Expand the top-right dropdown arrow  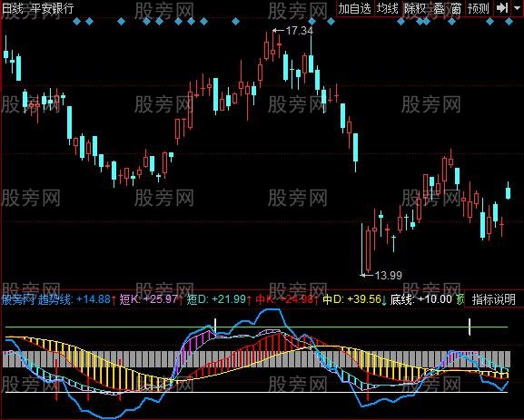518,8
